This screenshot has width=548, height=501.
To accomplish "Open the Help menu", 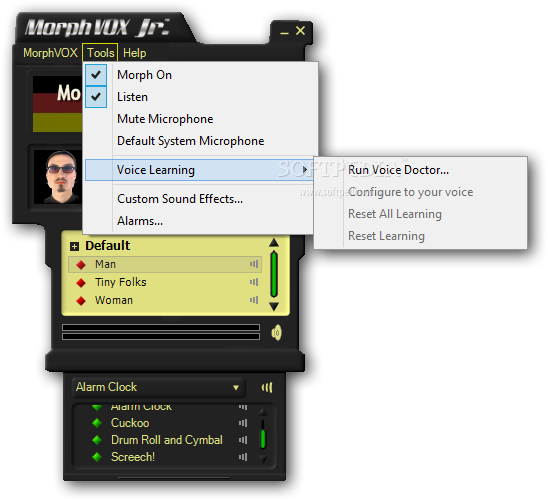I will [x=135, y=53].
